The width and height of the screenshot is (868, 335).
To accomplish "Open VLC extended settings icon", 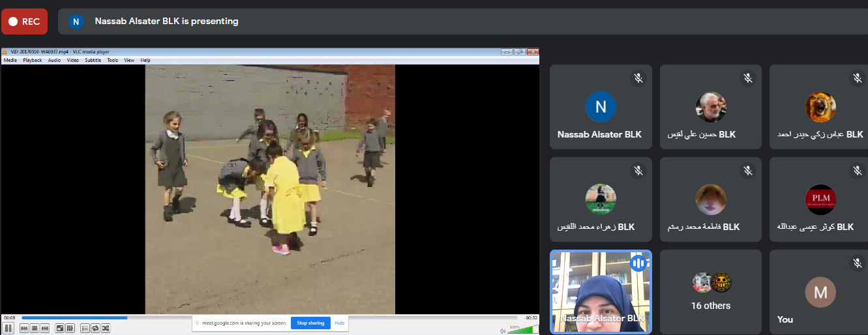I will tap(70, 328).
